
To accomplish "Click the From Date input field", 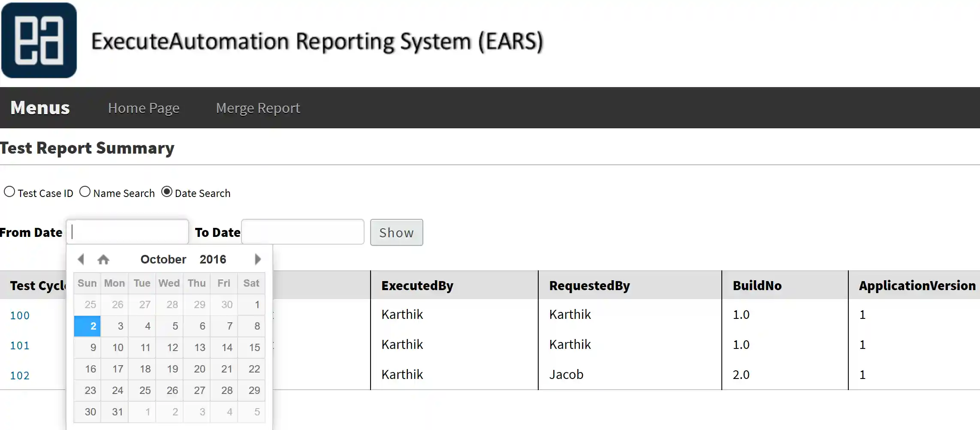I will [127, 232].
